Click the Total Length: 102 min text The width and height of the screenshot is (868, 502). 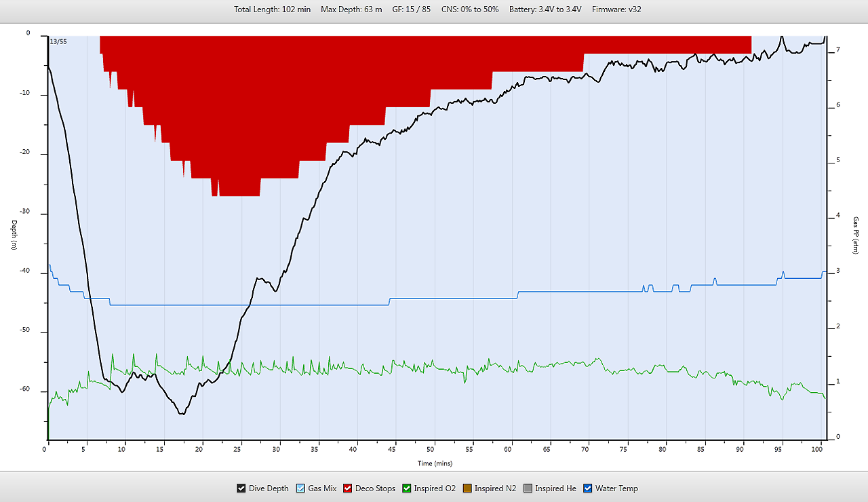tap(272, 9)
